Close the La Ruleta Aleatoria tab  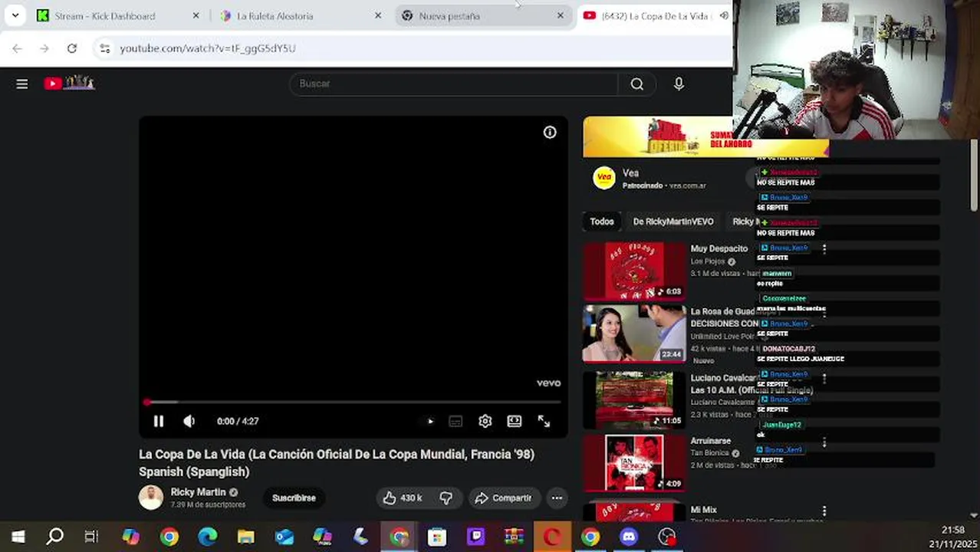click(x=377, y=15)
